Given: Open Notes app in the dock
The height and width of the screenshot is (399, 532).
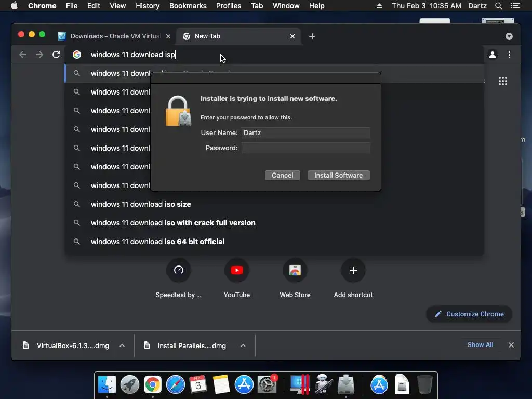Looking at the screenshot, I should [x=221, y=385].
